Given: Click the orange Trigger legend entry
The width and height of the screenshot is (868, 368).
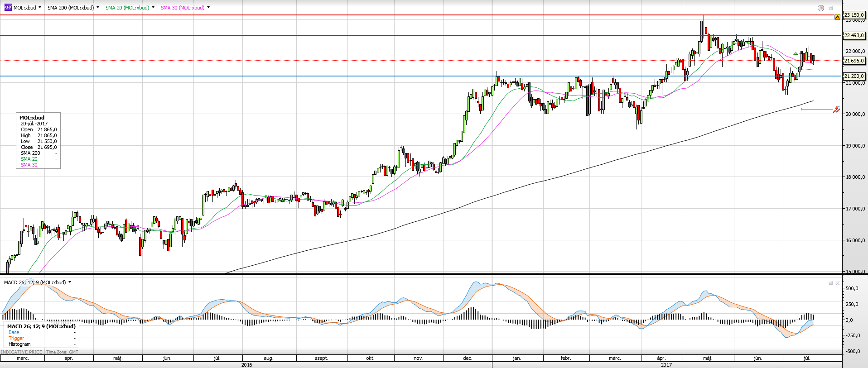Looking at the screenshot, I should 16,338.
